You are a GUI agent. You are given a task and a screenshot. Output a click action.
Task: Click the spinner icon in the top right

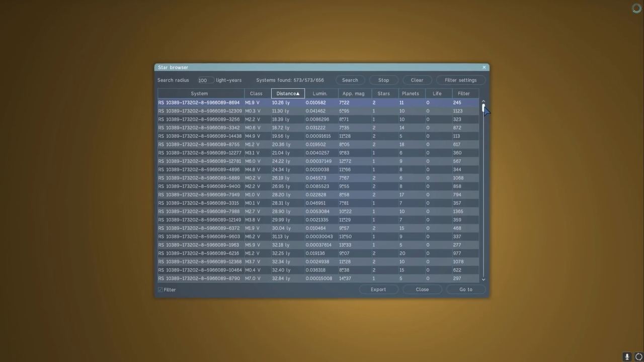[636, 8]
